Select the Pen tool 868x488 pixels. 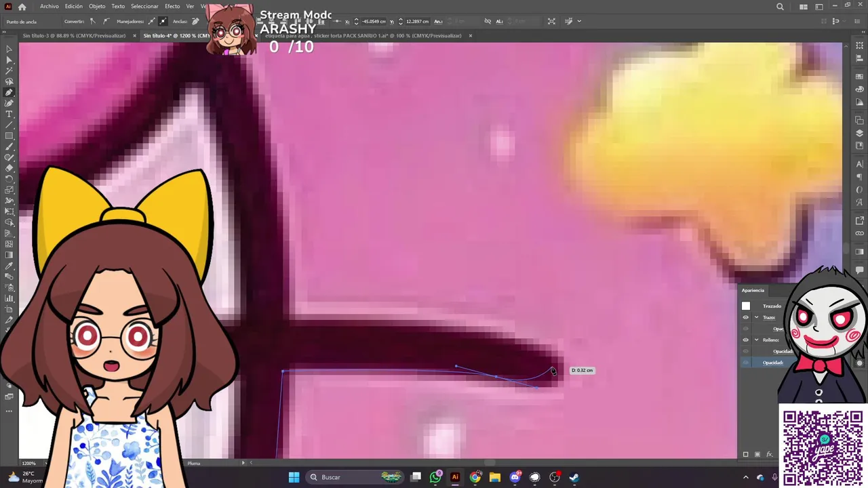9,93
